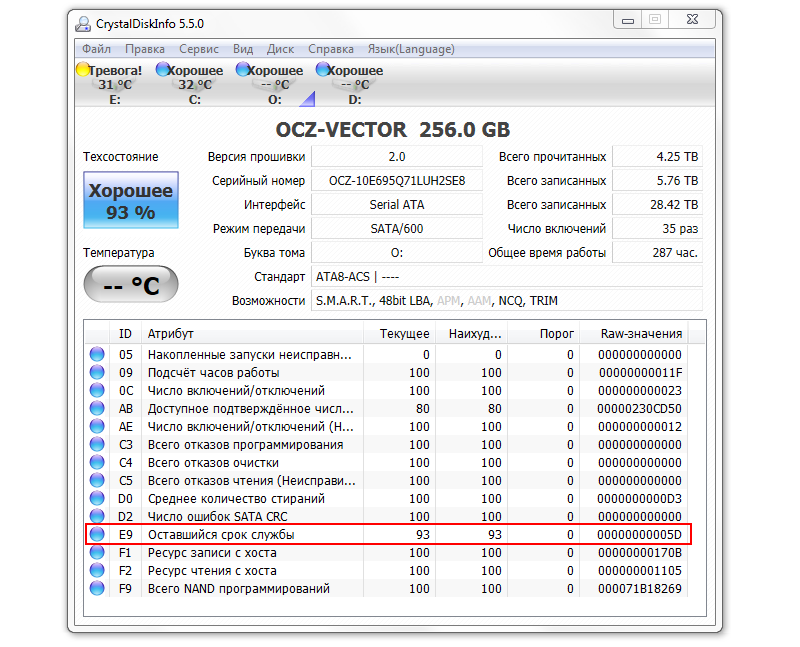Select row Всего NAND программирований
The image size is (800, 647).
point(388,588)
